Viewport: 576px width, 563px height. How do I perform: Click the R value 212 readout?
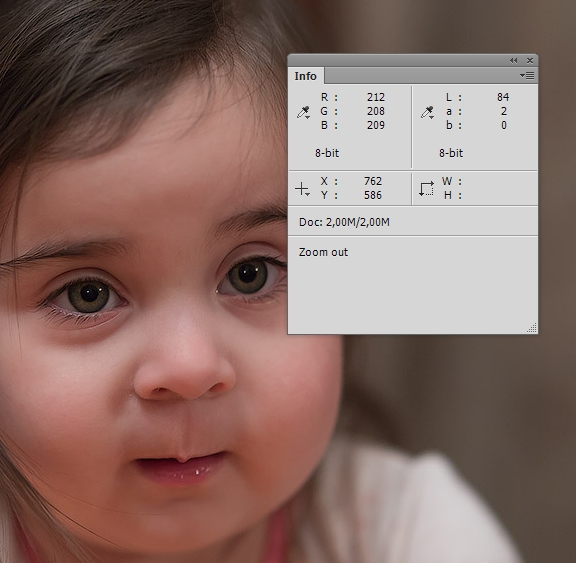(376, 97)
